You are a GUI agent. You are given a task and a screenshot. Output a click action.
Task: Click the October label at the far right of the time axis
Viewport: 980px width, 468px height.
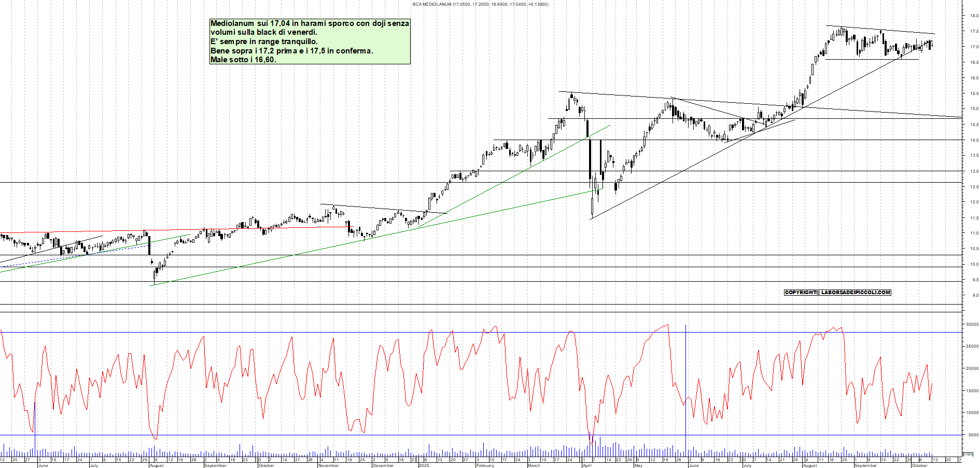tap(919, 465)
